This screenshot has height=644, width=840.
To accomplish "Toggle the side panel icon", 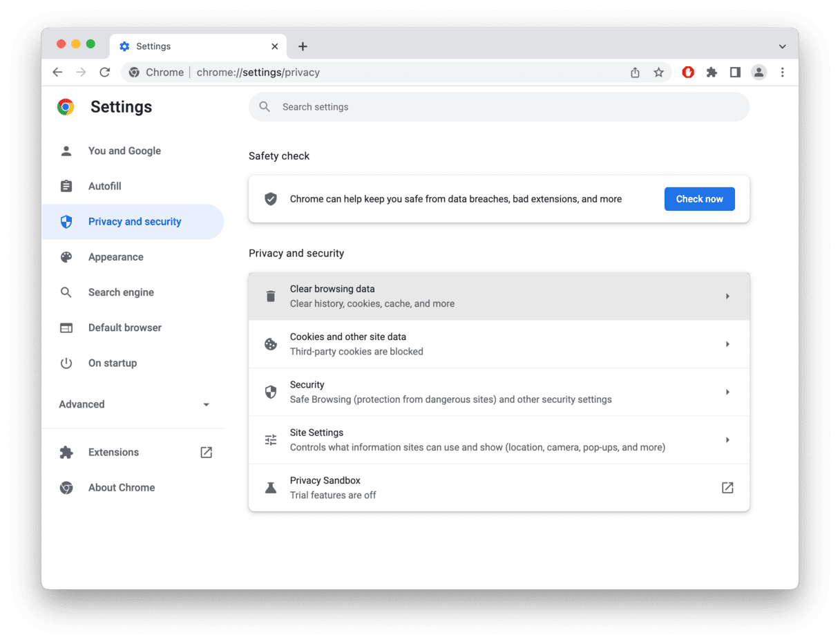I will pyautogui.click(x=735, y=73).
